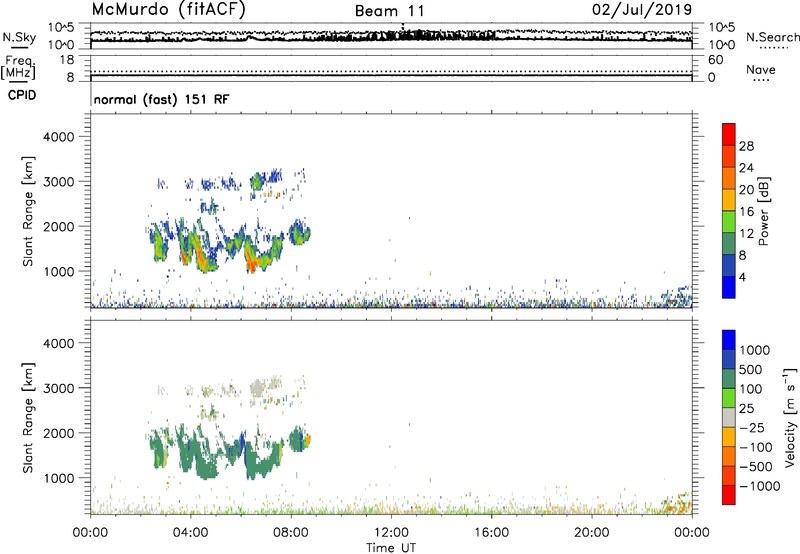
Task: Click the '08:00' time axis tick label
Action: click(291, 533)
